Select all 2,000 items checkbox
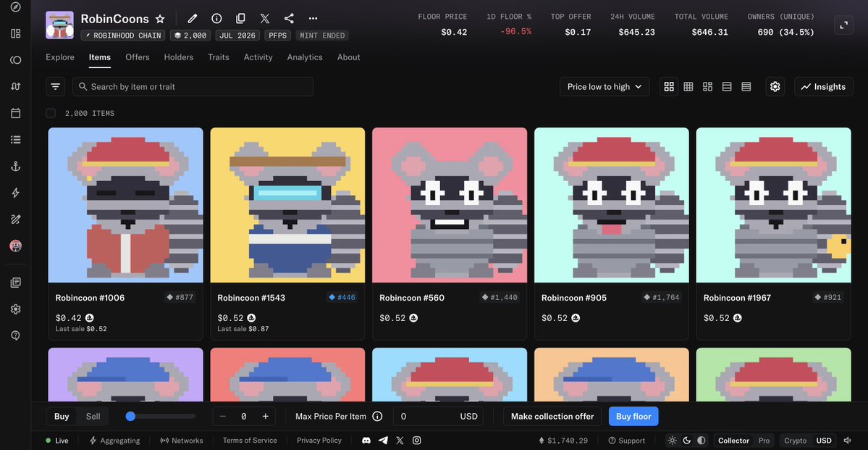Image resolution: width=868 pixels, height=450 pixels. [51, 113]
